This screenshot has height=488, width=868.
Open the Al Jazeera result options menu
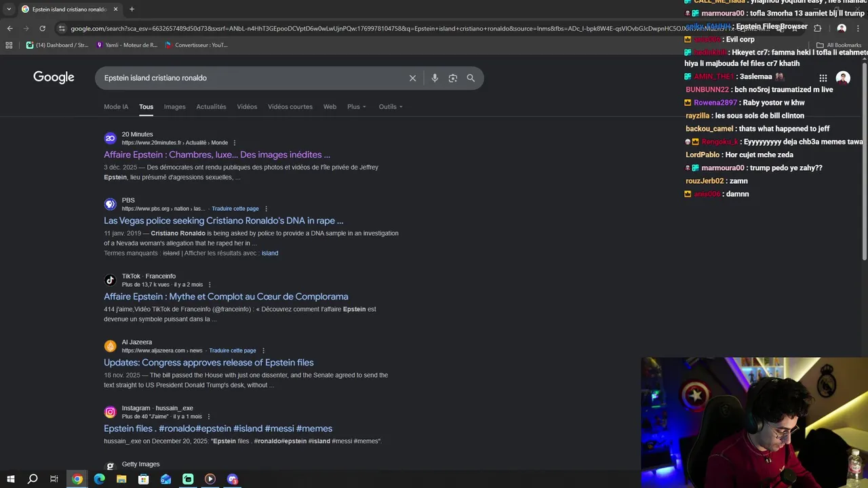263,351
